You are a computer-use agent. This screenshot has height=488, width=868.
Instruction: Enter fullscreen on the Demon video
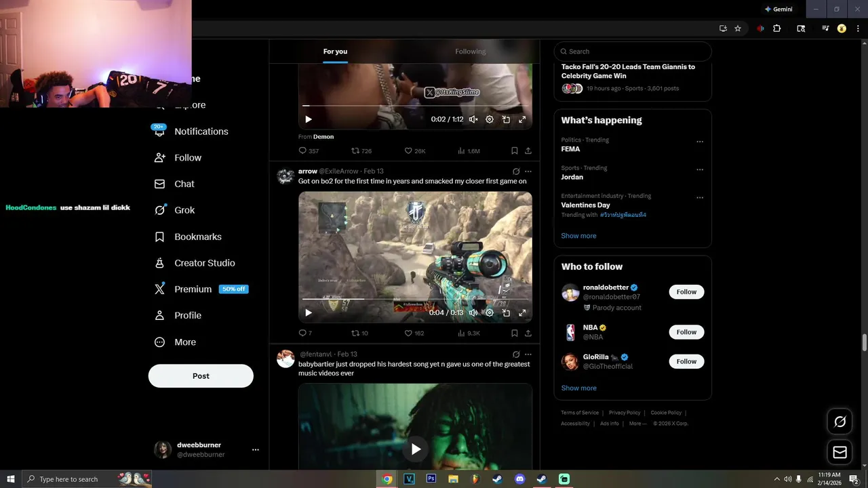[x=522, y=119]
